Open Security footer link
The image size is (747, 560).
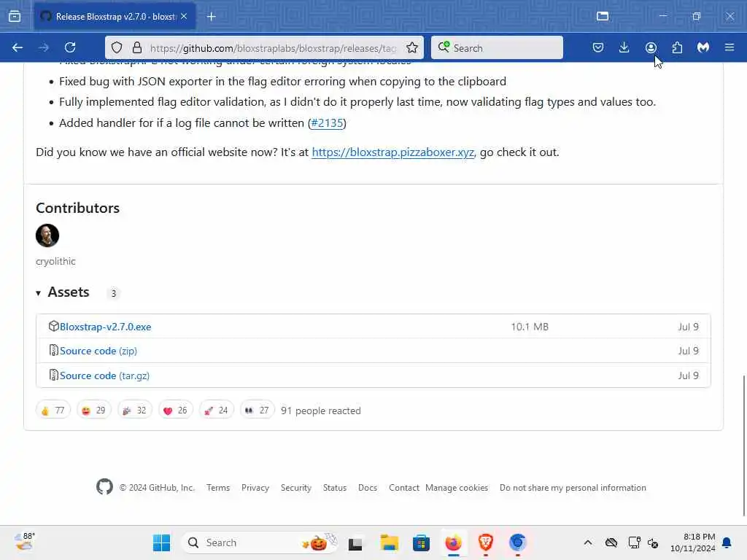(296, 488)
